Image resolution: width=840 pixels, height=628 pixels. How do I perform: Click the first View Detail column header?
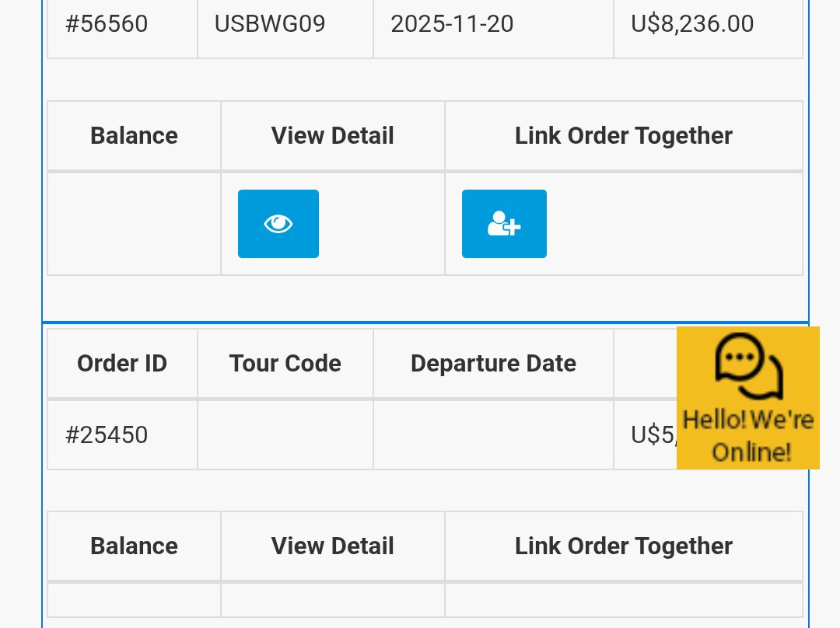332,136
